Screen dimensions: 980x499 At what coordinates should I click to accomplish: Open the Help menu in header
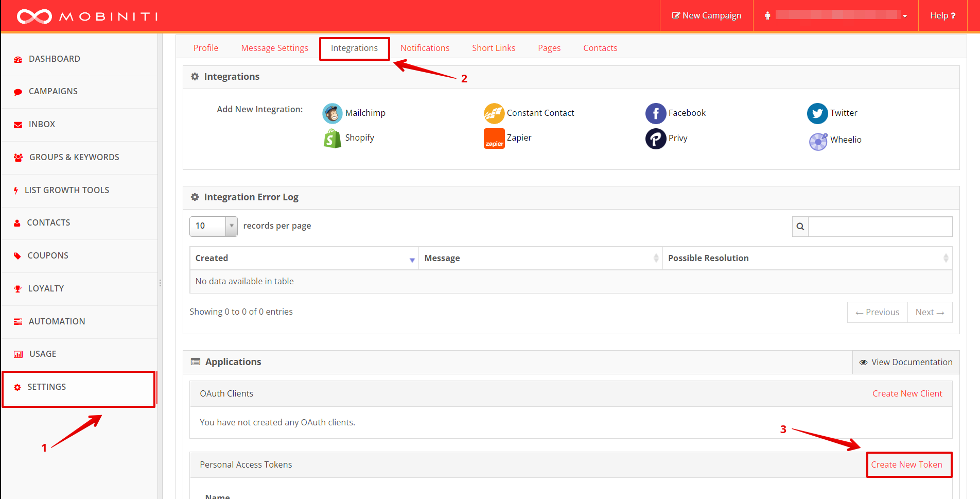click(x=942, y=16)
